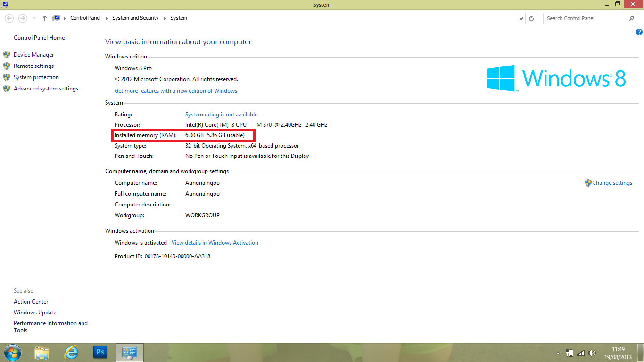Open Help via the blue question icon
The width and height of the screenshot is (644, 362).
coord(639,33)
